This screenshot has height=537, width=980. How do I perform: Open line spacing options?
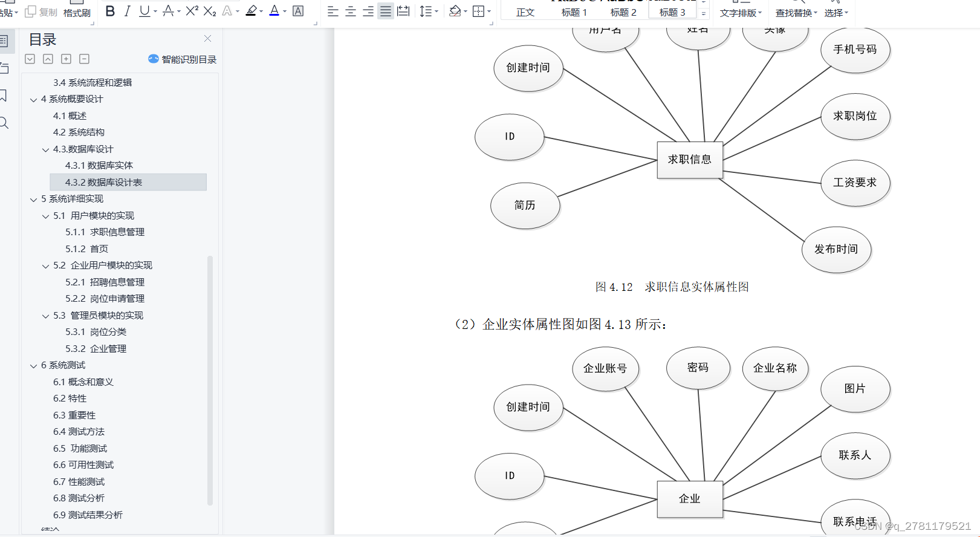click(426, 11)
